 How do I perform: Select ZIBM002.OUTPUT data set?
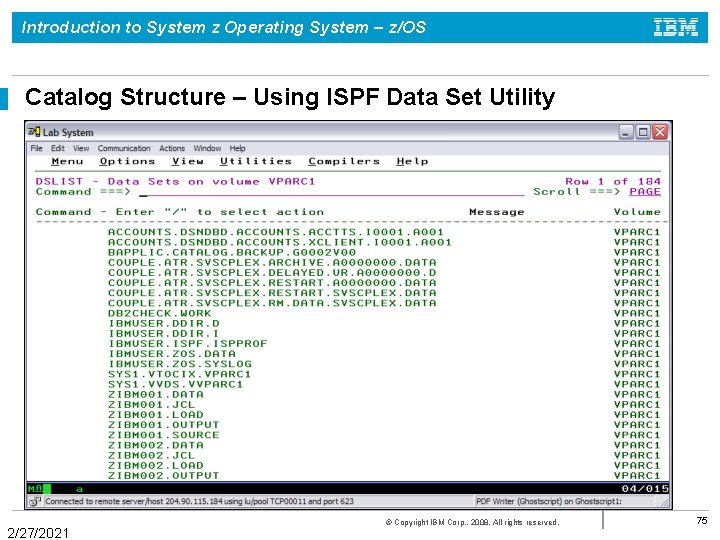click(163, 475)
